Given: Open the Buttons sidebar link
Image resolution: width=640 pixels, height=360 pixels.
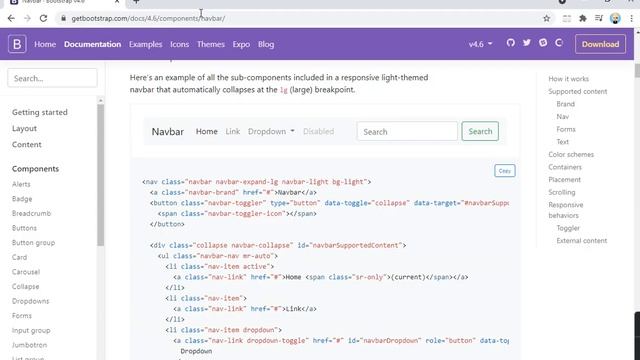Looking at the screenshot, I should tap(24, 228).
